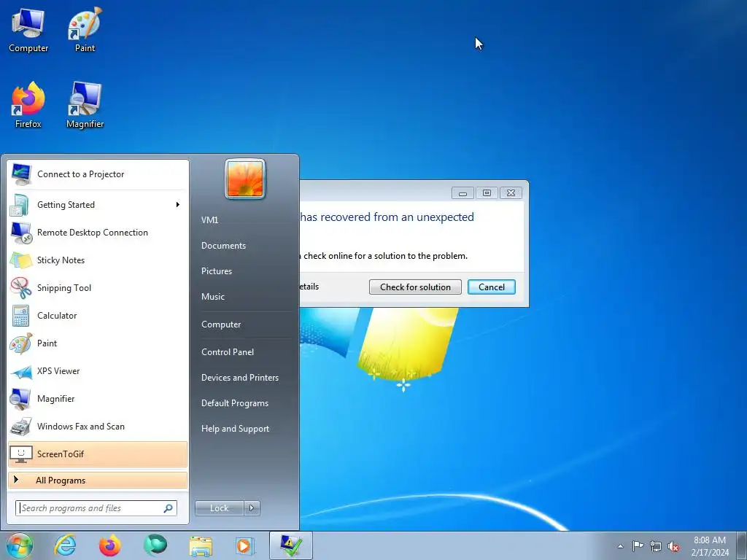Click the user account picture in Start menu
Viewport: 747px width, 560px height.
[245, 179]
